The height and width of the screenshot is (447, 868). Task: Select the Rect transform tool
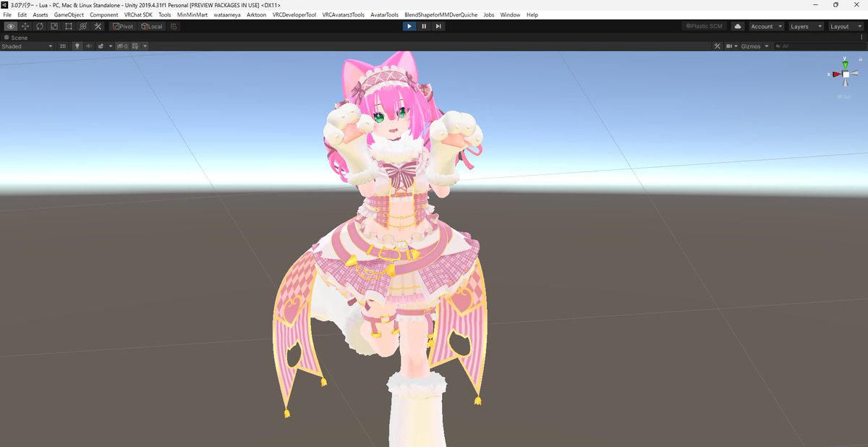point(68,26)
